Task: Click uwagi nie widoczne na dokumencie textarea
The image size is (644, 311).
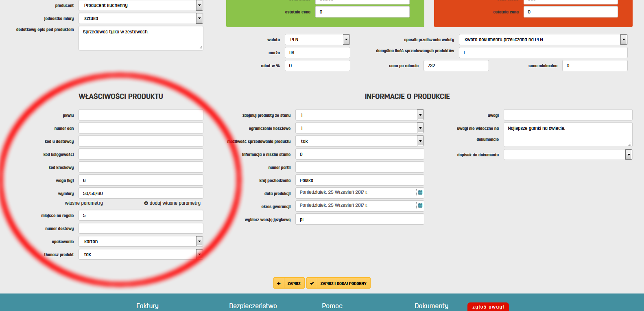Action: coord(568,135)
